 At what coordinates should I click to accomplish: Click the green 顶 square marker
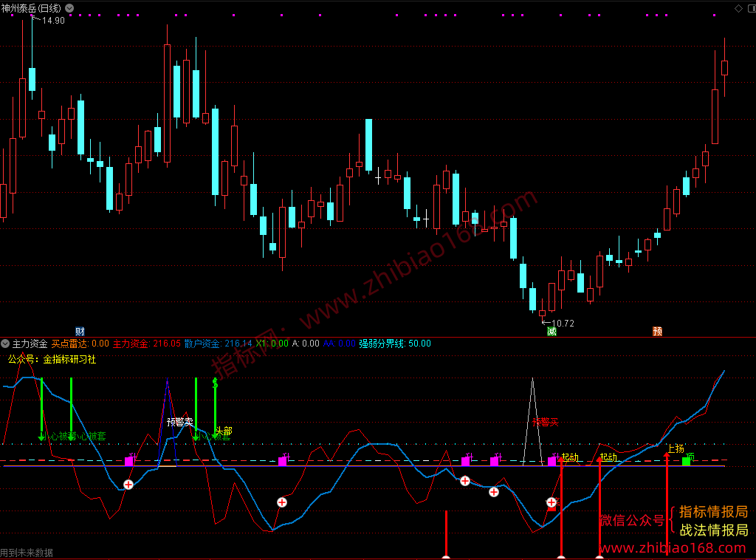click(686, 461)
